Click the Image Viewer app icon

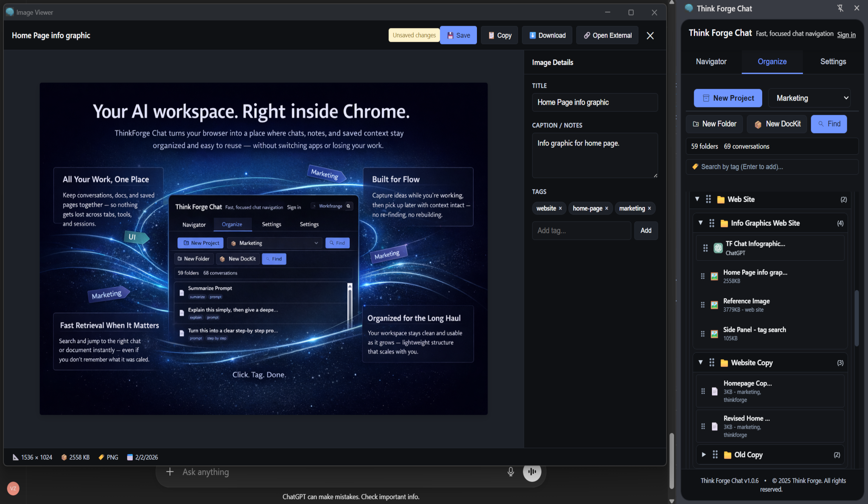(x=10, y=12)
